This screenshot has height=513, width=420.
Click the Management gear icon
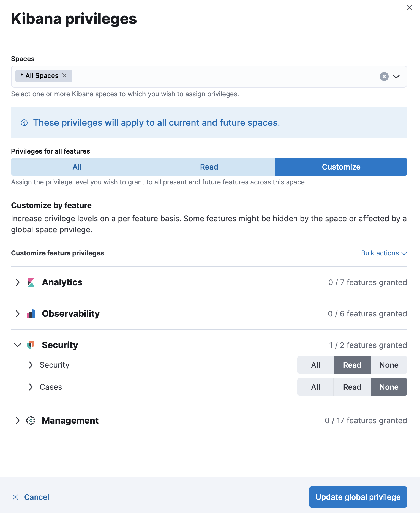(x=31, y=421)
